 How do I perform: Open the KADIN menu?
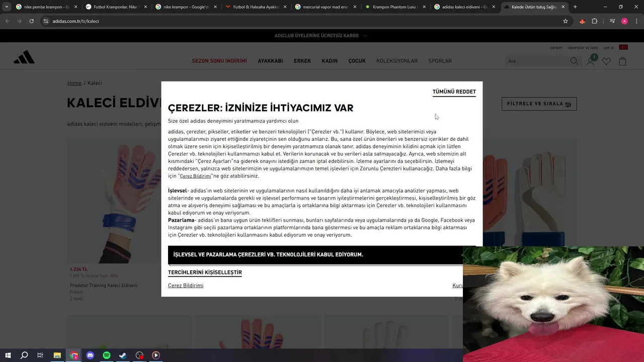[x=330, y=61]
